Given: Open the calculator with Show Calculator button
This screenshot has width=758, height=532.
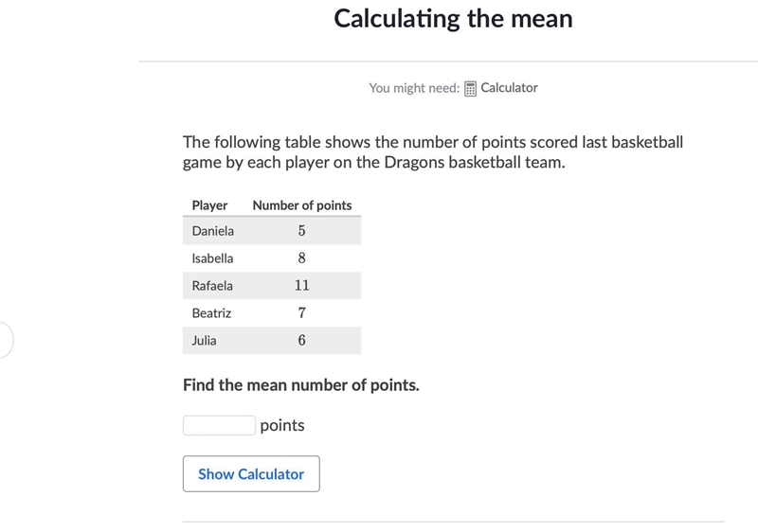Looking at the screenshot, I should point(251,473).
